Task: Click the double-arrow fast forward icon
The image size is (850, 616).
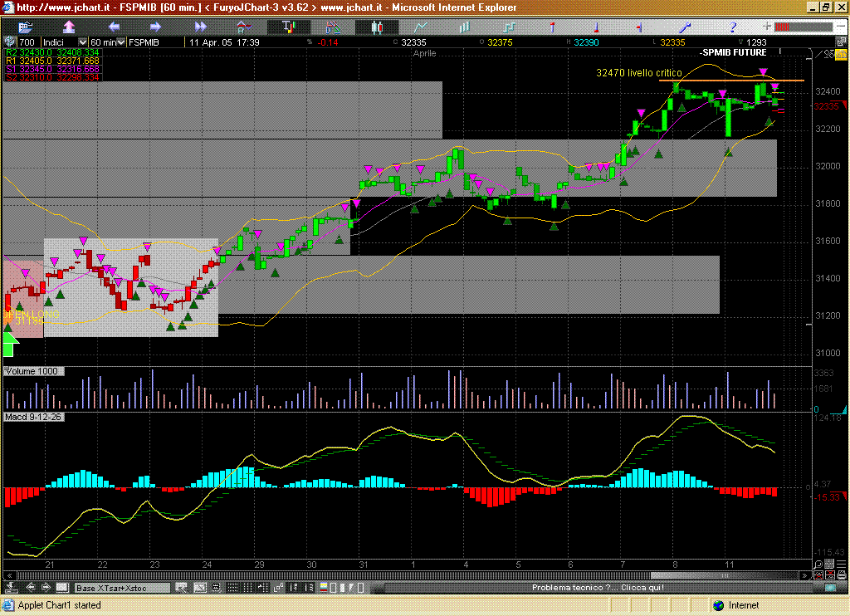Action: pyautogui.click(x=200, y=27)
